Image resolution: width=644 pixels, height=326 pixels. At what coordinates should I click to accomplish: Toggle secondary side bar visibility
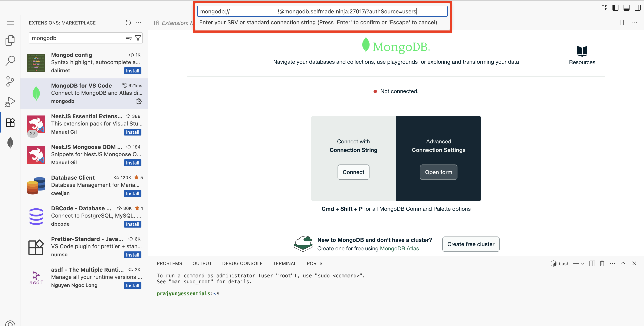pos(637,8)
